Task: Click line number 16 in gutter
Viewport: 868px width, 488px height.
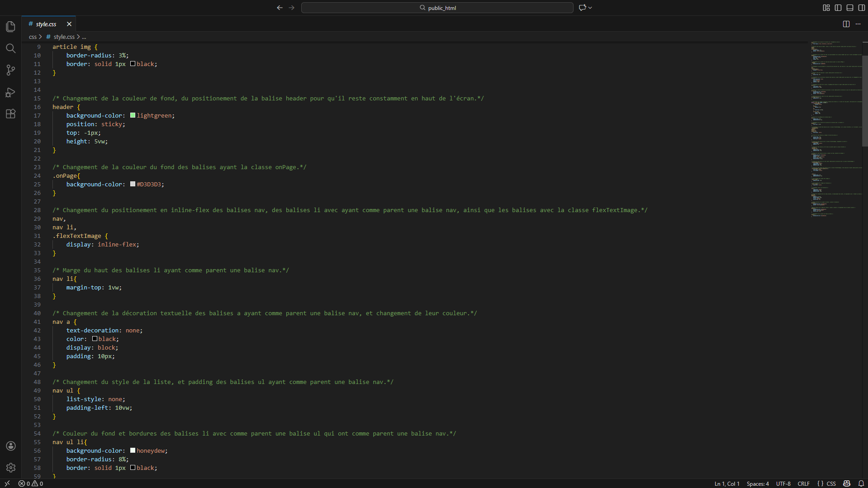Action: 37,107
